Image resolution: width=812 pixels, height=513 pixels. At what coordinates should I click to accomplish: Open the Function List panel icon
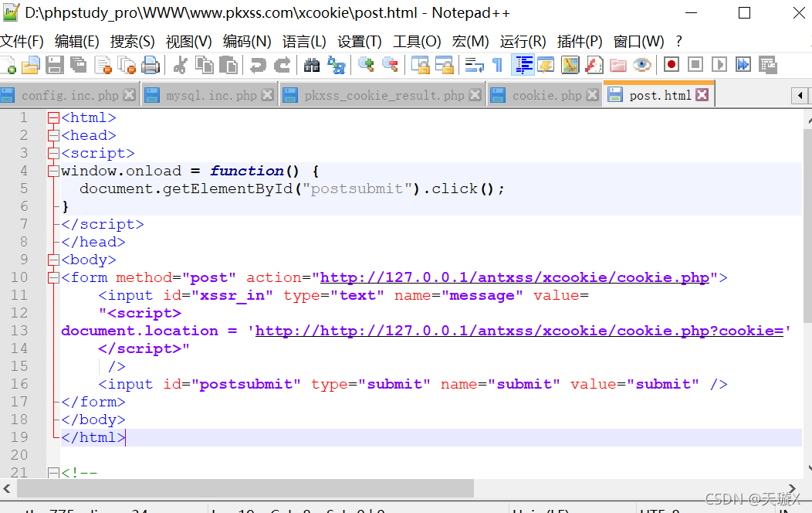594,66
